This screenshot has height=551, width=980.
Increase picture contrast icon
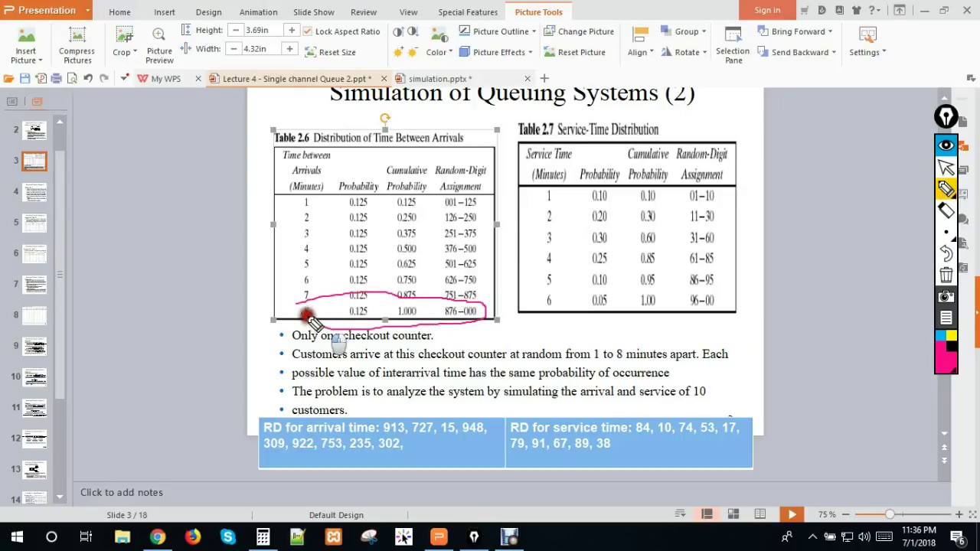click(x=398, y=31)
